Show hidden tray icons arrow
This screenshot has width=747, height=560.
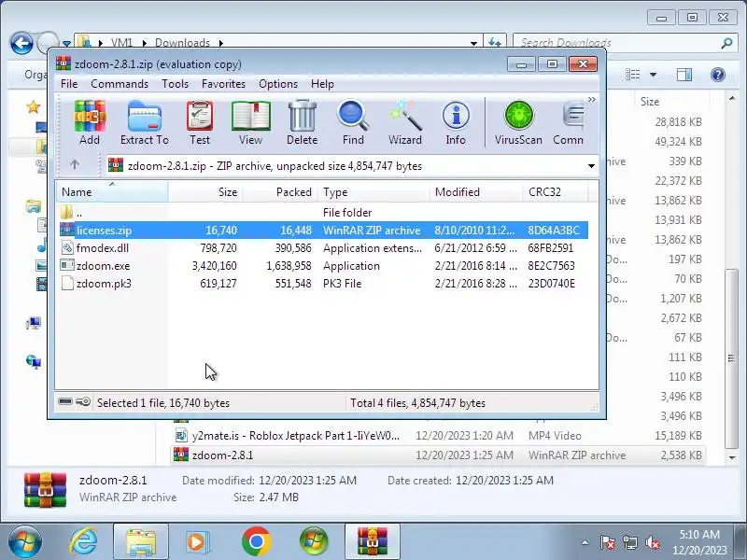tap(585, 542)
